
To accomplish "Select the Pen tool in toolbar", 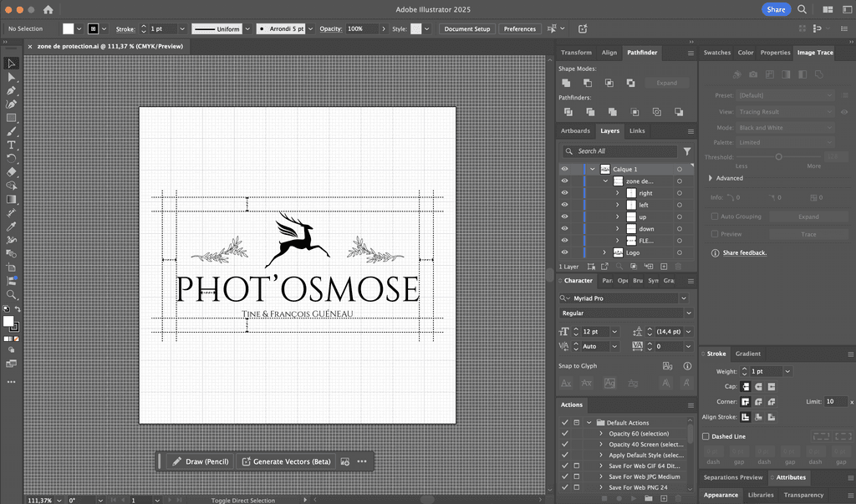I will click(x=12, y=90).
